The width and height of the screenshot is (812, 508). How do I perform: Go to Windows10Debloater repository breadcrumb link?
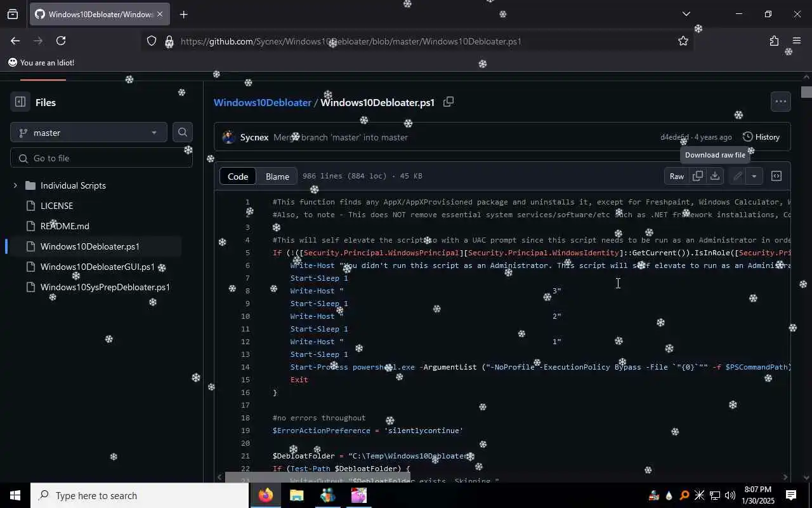click(262, 102)
